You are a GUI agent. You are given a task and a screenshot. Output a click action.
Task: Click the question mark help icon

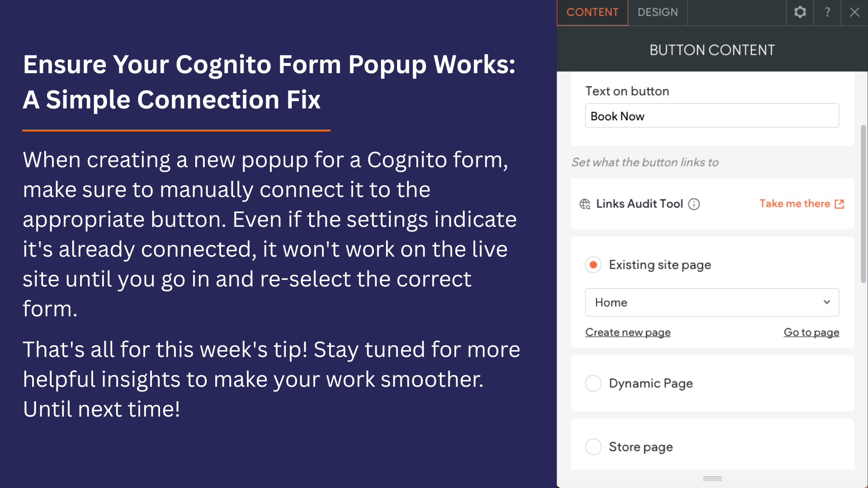pyautogui.click(x=827, y=12)
